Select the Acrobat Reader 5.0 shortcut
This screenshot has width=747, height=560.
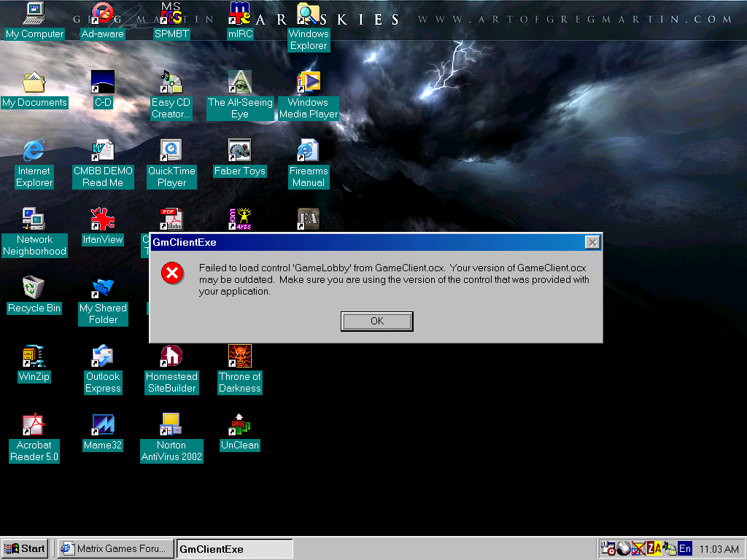tap(34, 438)
